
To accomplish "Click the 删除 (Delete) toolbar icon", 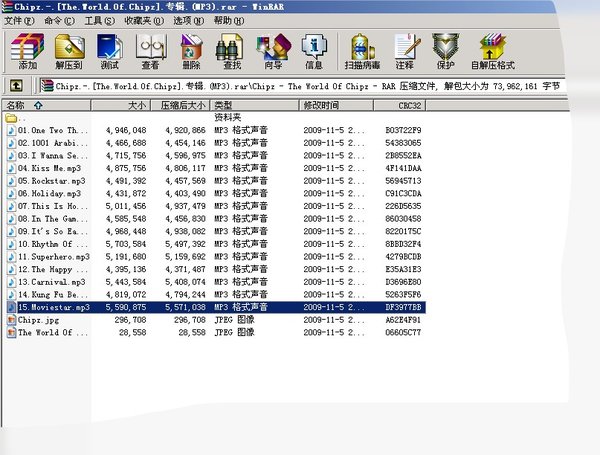I will (192, 51).
